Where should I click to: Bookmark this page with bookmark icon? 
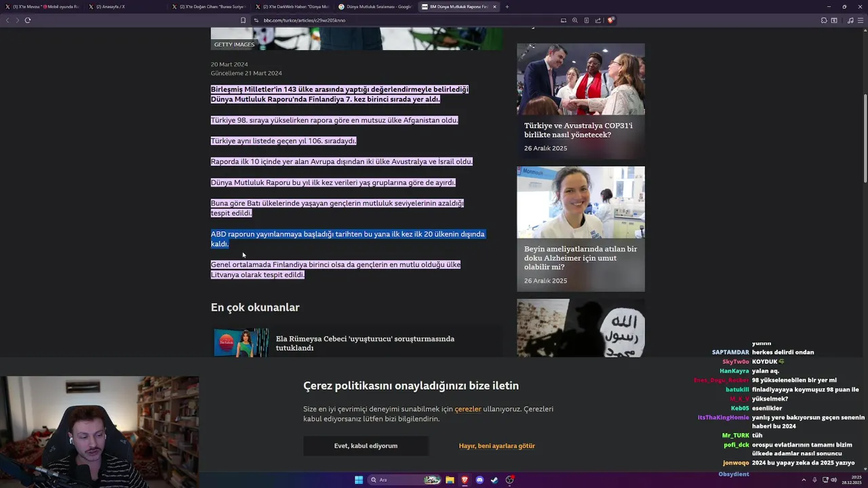click(x=243, y=20)
